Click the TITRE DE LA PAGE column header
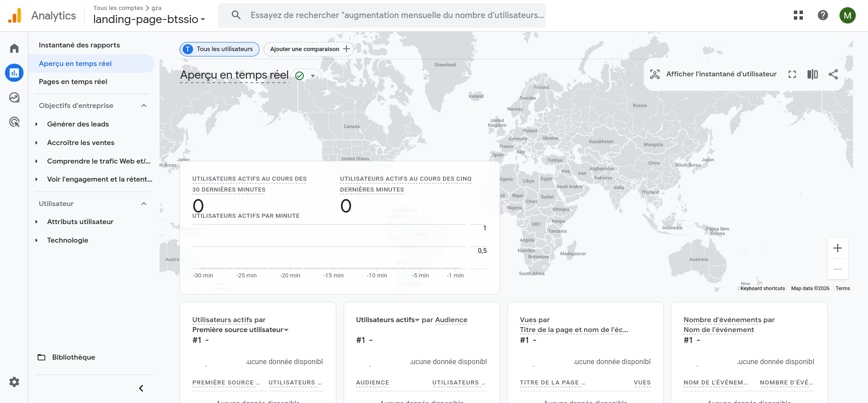This screenshot has width=868, height=403. tap(552, 383)
